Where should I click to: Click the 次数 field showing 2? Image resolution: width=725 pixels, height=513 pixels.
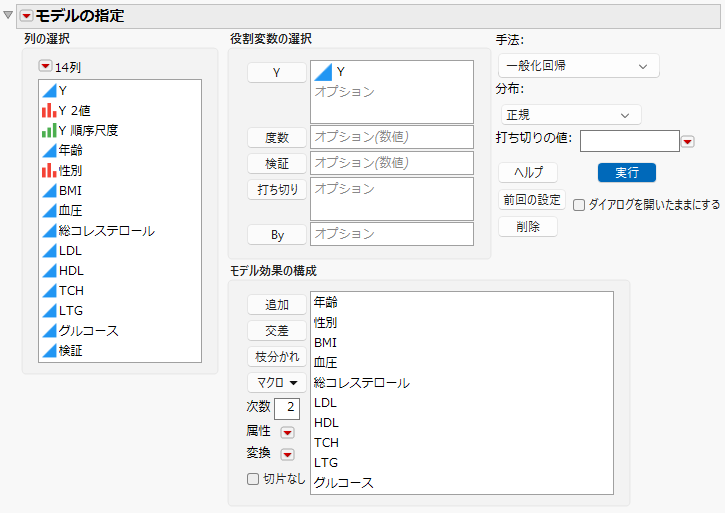[287, 408]
